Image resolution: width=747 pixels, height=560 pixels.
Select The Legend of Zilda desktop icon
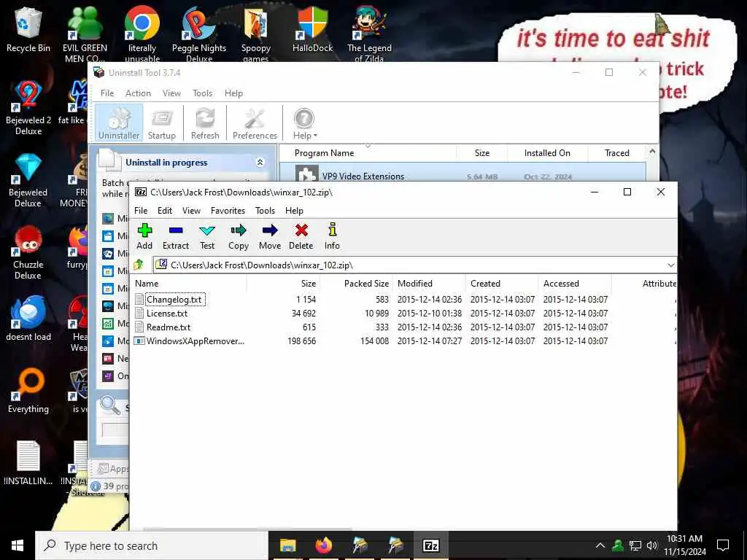pos(369,34)
